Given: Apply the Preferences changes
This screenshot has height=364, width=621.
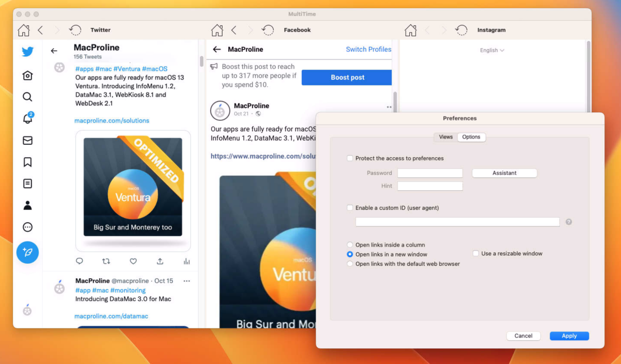Looking at the screenshot, I should [569, 336].
